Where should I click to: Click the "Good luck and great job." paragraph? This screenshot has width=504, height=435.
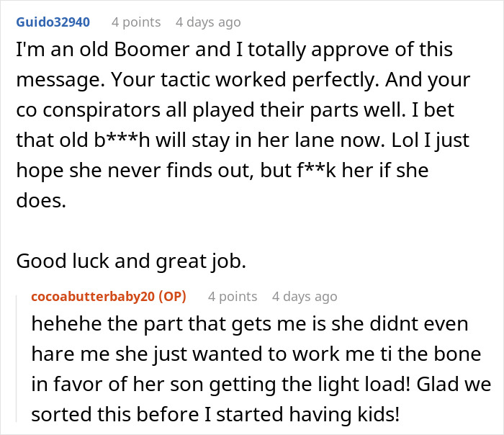tap(131, 261)
